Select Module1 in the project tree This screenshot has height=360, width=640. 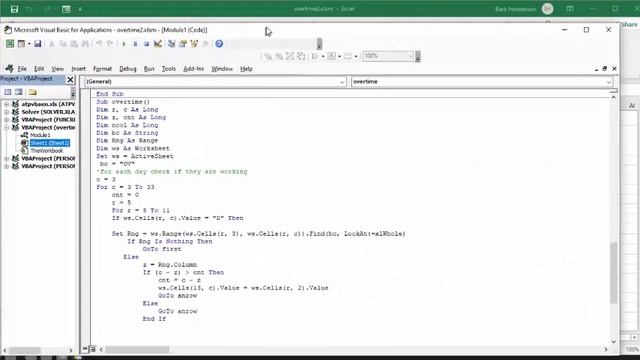pyautogui.click(x=40, y=135)
